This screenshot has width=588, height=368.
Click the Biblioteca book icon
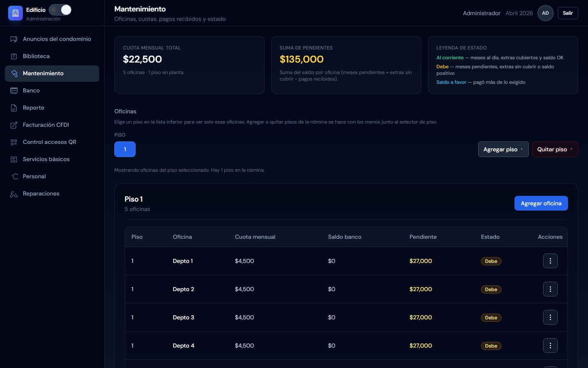pos(14,56)
